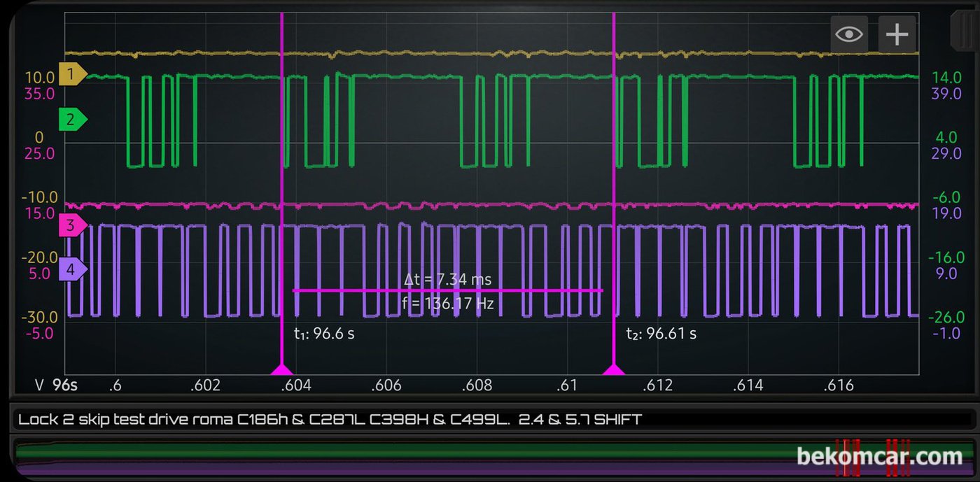
Task: Click the 14.0 green right-axis value
Action: [x=945, y=78]
